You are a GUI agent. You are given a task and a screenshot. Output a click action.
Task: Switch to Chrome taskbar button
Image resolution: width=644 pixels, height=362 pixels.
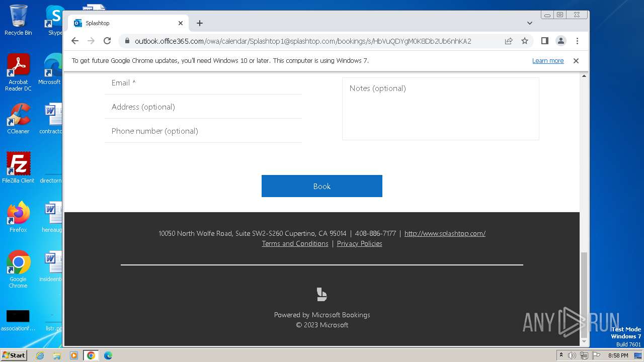[91, 355]
